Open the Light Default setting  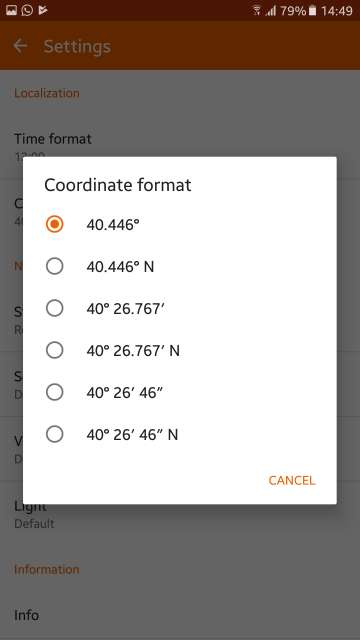click(180, 513)
